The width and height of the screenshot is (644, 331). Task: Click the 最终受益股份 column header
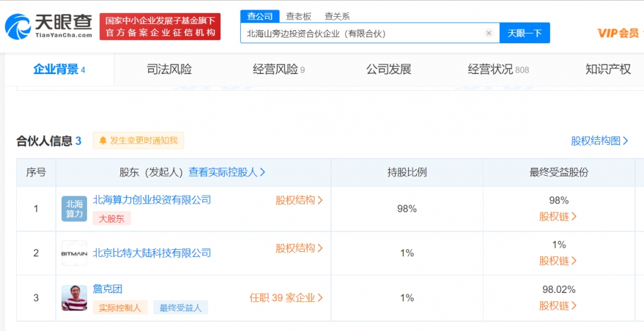pos(558,173)
